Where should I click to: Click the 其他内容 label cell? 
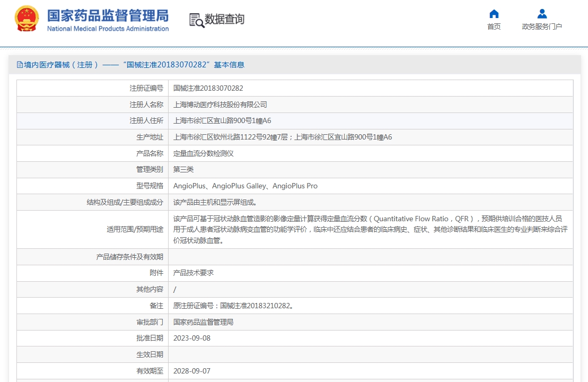93,289
